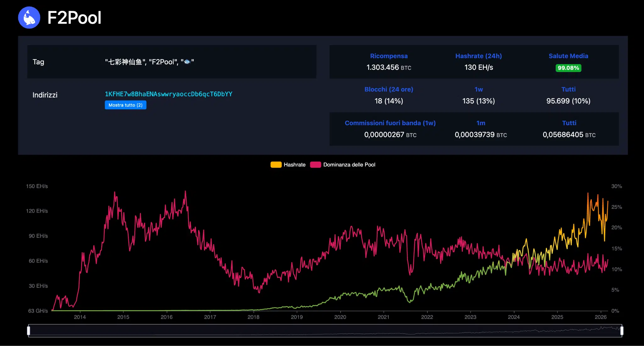Screen dimensions: 644x346
Task: Click the 2020 label on the chart axis
Action: [341, 317]
